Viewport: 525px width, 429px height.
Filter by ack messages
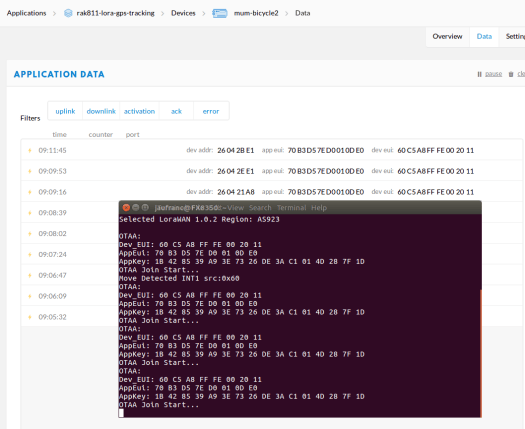click(176, 111)
